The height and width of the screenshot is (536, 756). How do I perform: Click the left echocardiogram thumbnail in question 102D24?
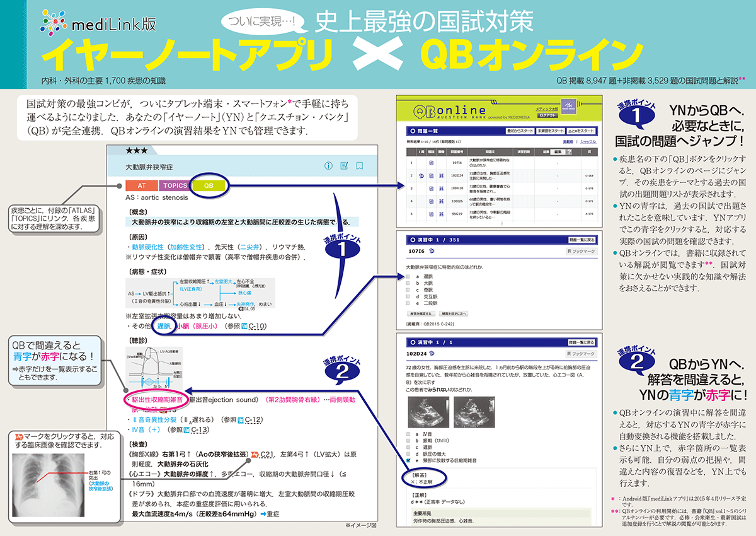click(x=428, y=411)
